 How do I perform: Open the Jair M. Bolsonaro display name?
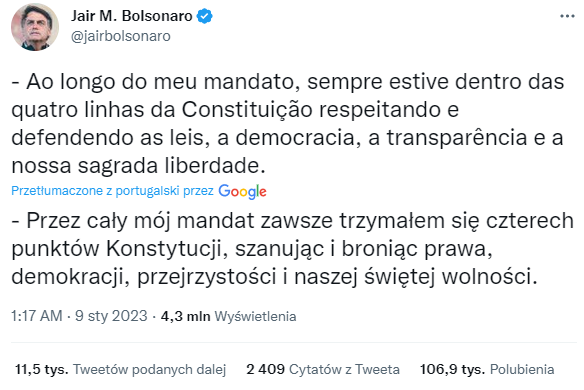point(131,16)
